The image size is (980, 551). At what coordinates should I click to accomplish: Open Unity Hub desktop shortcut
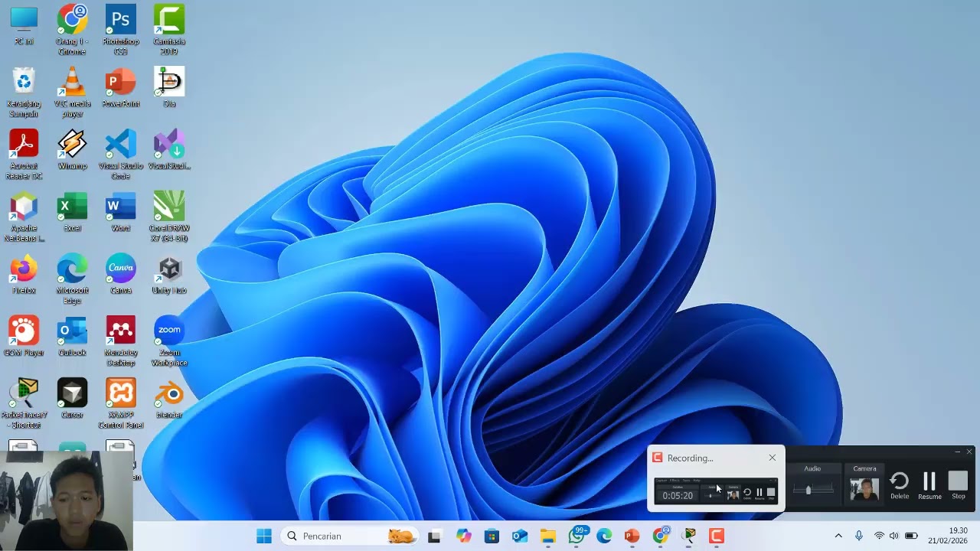tap(168, 275)
